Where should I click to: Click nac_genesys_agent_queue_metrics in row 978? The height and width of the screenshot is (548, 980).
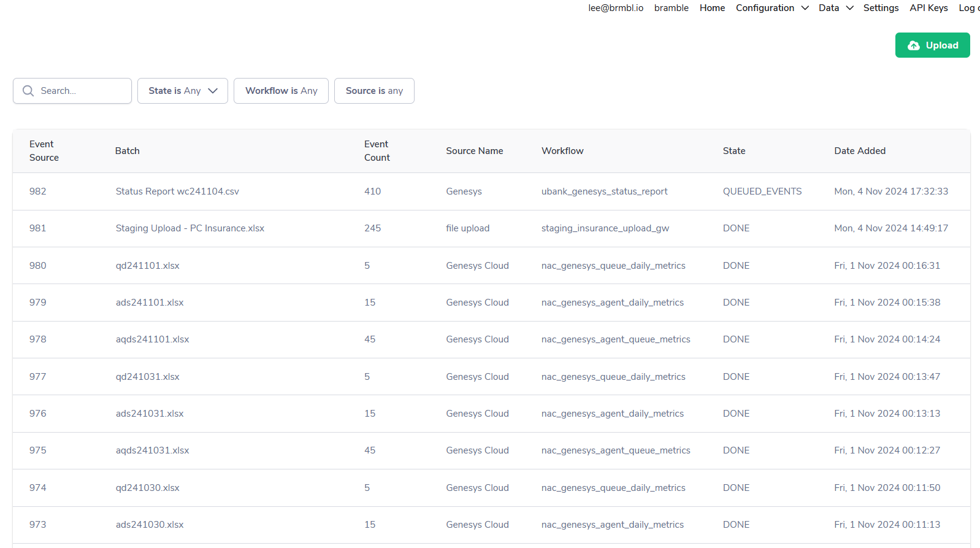point(616,339)
